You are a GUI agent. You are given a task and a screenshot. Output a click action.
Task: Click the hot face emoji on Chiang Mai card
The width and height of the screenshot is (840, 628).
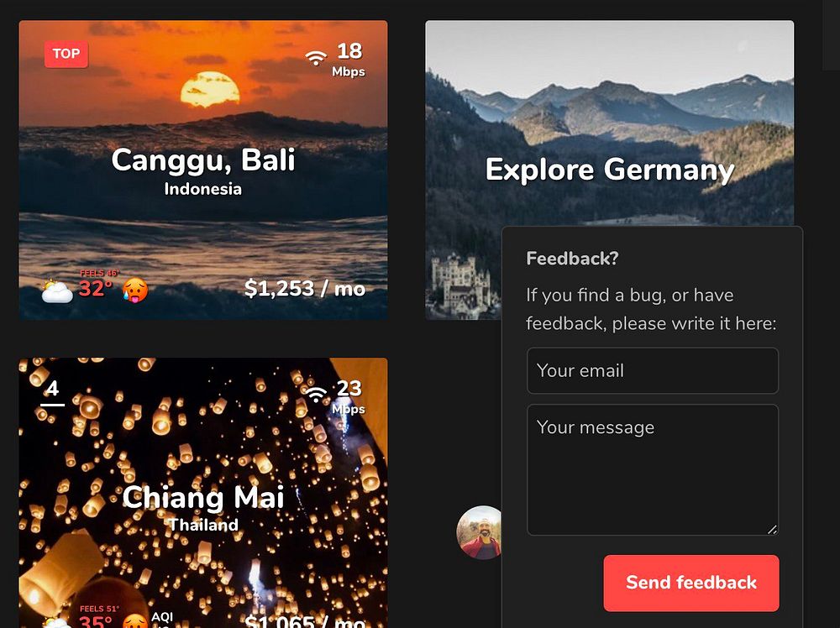[135, 621]
